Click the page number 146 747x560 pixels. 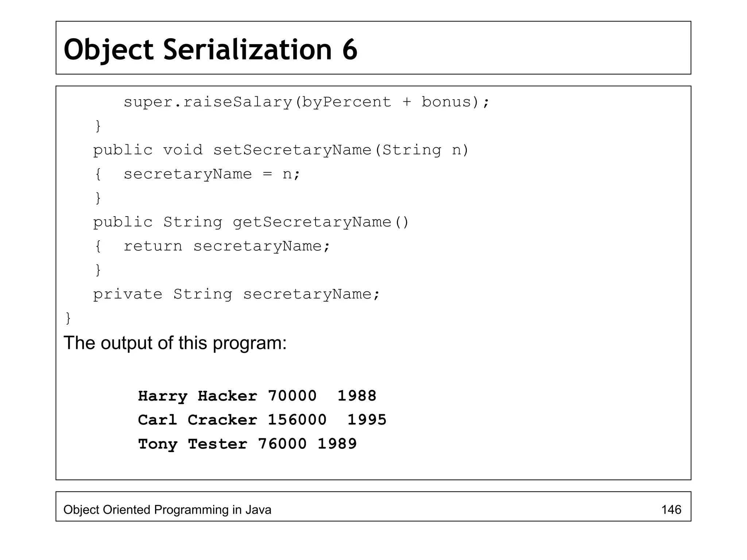click(x=671, y=509)
